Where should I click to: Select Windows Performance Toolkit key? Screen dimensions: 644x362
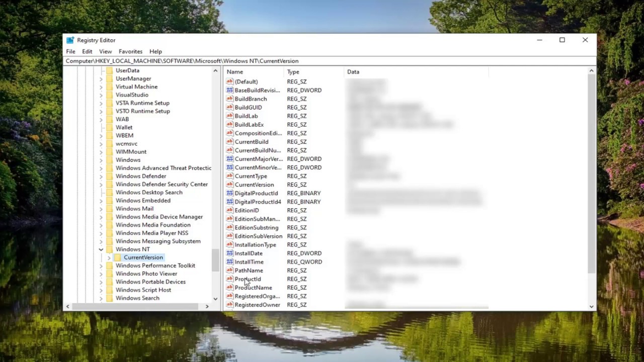pyautogui.click(x=155, y=265)
